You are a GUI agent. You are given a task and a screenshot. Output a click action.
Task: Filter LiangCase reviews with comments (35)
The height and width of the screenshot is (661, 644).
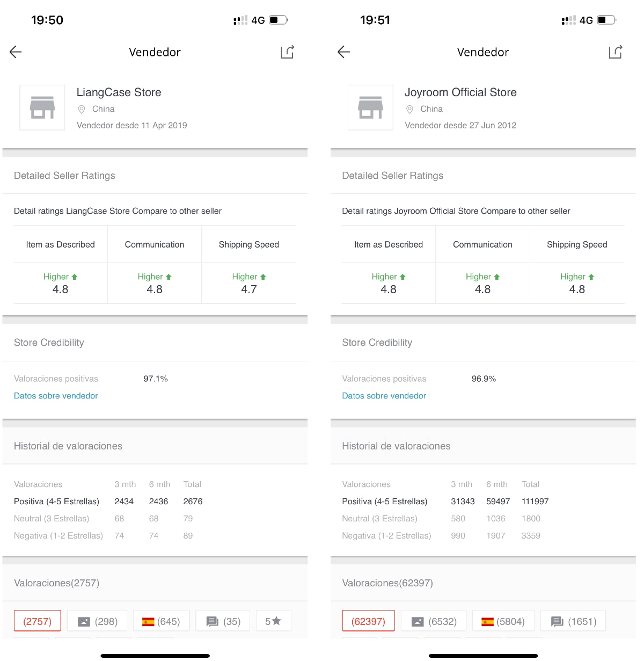point(223,621)
